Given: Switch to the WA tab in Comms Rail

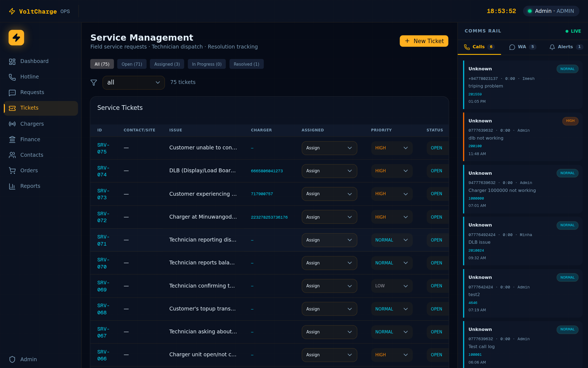Looking at the screenshot, I should pyautogui.click(x=522, y=47).
